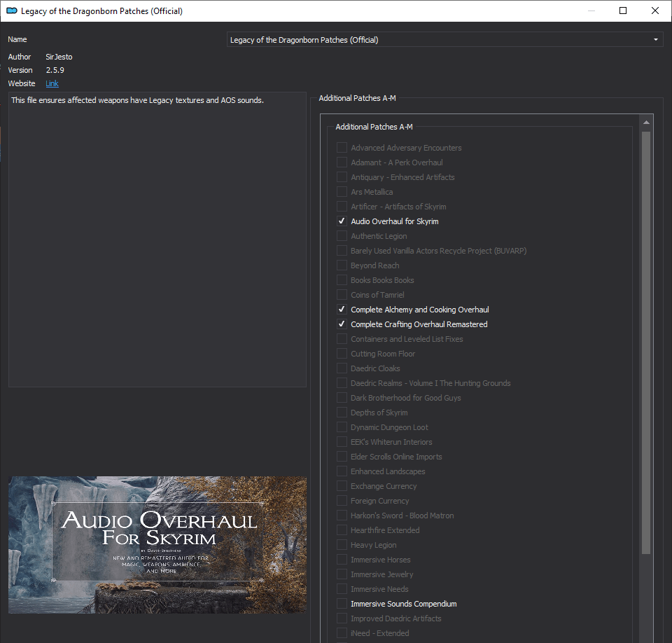This screenshot has height=643, width=672.
Task: Enable Immersive Jewelry patch
Action: pyautogui.click(x=342, y=574)
